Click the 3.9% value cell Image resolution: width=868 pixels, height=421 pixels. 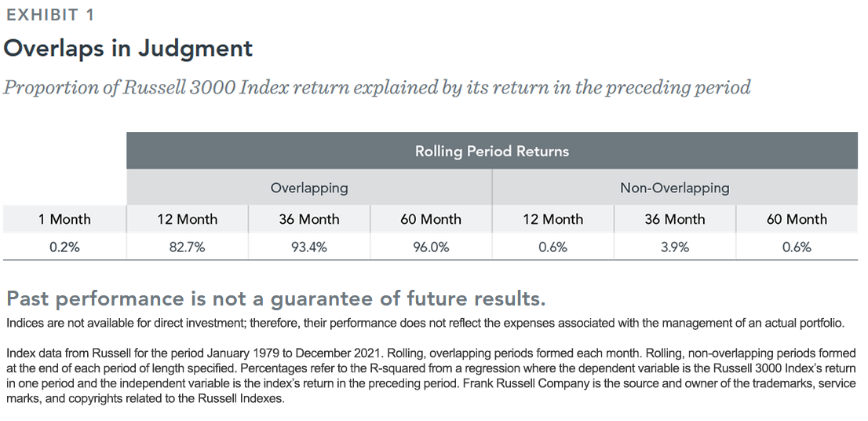[675, 247]
